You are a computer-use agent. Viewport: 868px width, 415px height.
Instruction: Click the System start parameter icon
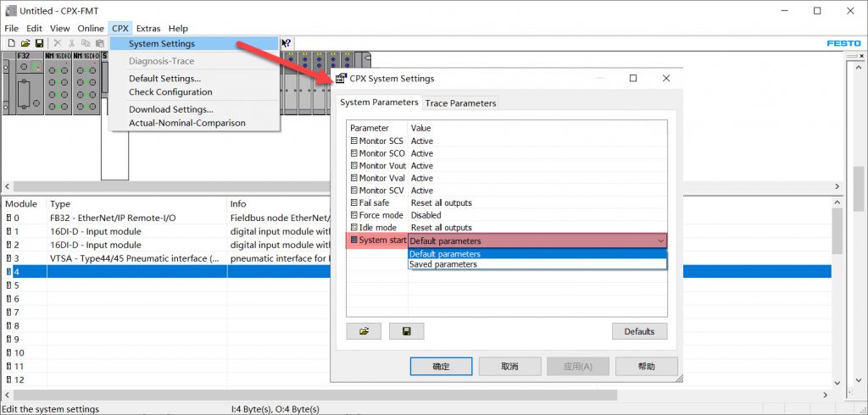tap(354, 241)
